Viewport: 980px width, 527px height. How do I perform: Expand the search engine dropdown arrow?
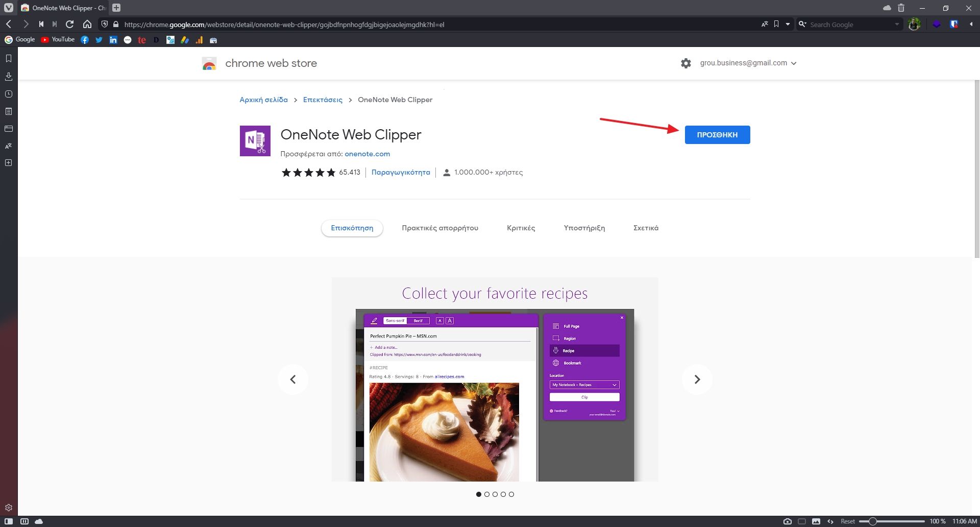[897, 24]
